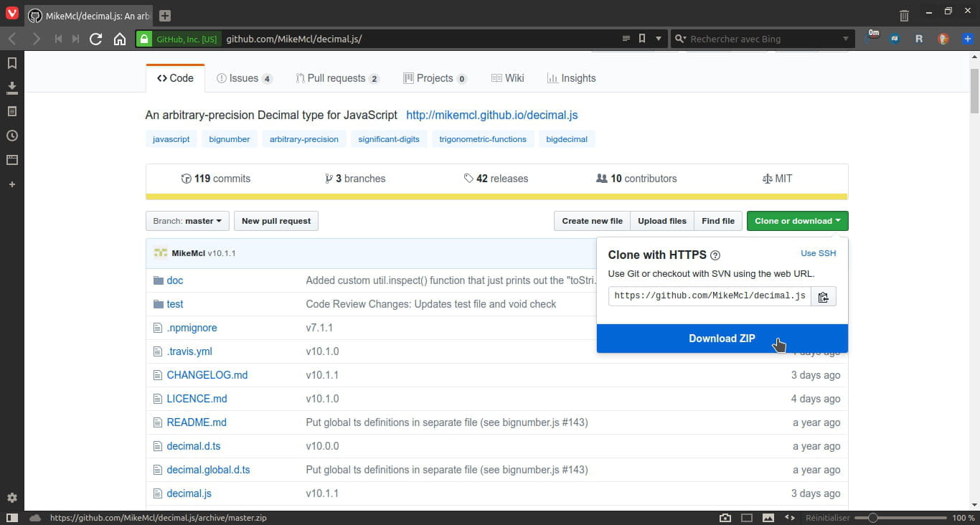Select the bignumber topic tag
This screenshot has width=980, height=525.
coord(230,139)
